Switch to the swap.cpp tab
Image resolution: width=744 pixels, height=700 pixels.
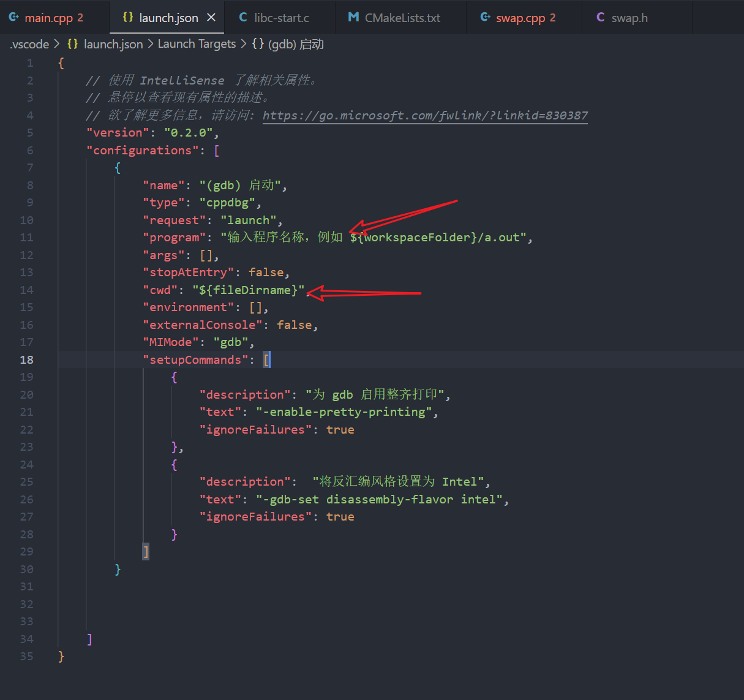pyautogui.click(x=520, y=18)
